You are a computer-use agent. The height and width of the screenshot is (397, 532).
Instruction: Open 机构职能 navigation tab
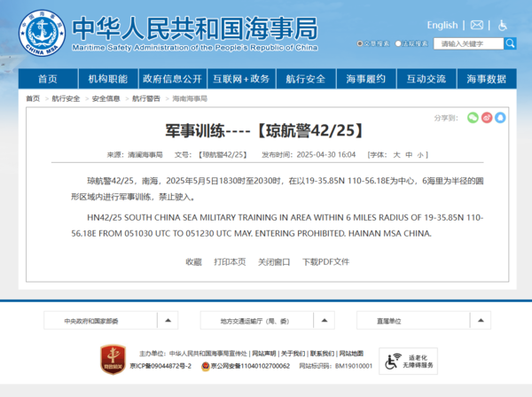coord(108,79)
